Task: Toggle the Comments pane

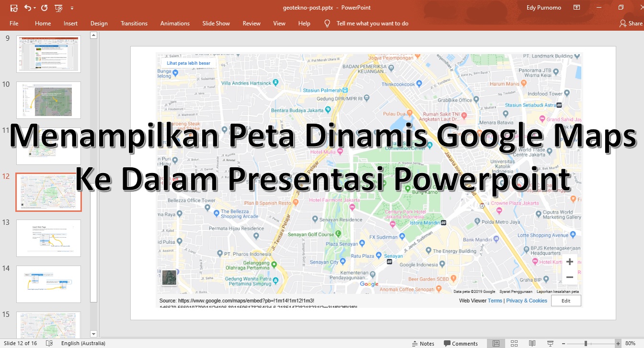Action: (461, 343)
